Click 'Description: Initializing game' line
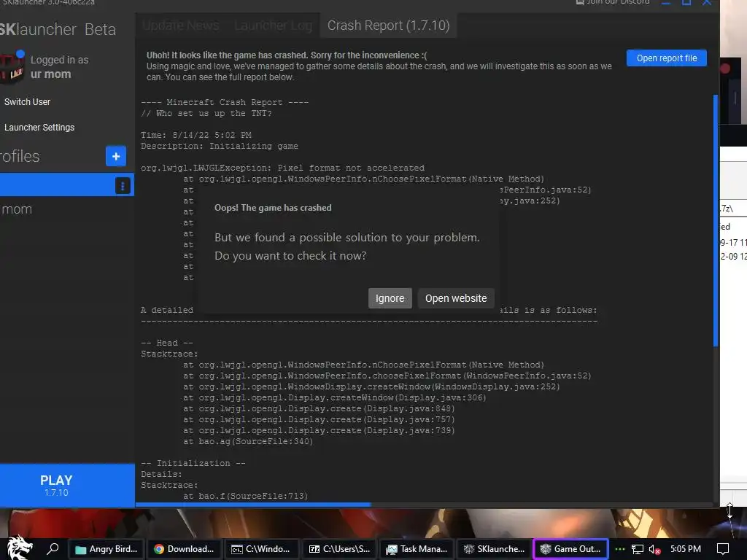 click(x=219, y=146)
